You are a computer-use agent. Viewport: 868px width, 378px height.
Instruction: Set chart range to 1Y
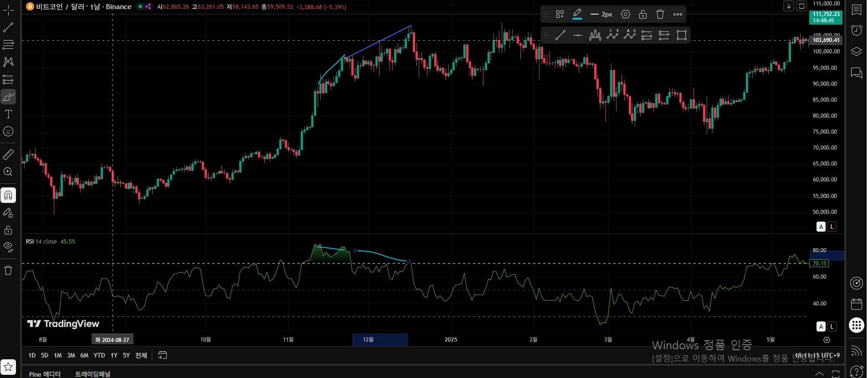(x=114, y=355)
